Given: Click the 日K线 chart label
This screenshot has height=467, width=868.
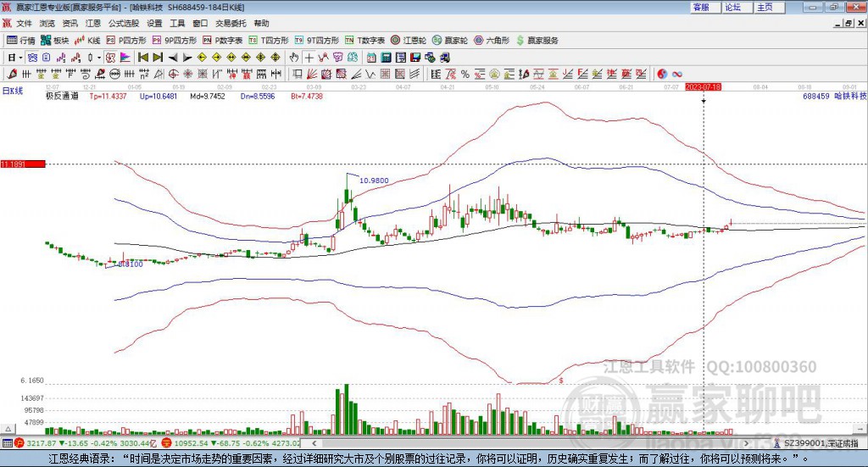Looking at the screenshot, I should pos(13,91).
